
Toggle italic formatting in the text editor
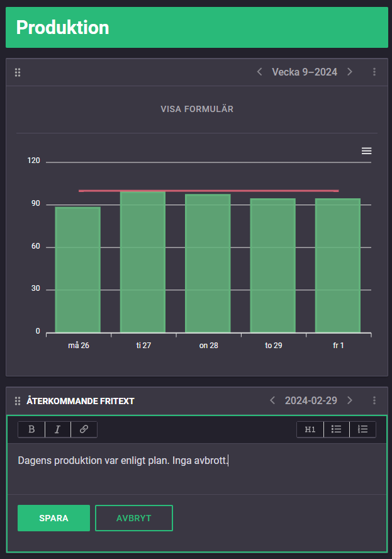(58, 429)
